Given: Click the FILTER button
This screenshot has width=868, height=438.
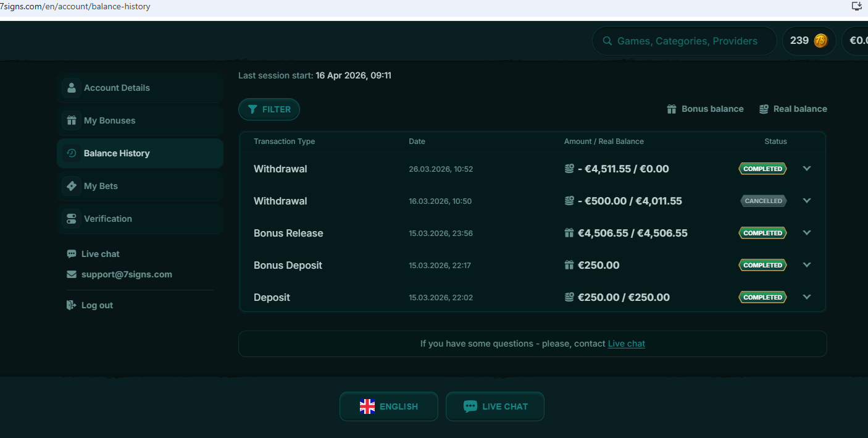Looking at the screenshot, I should tap(269, 109).
